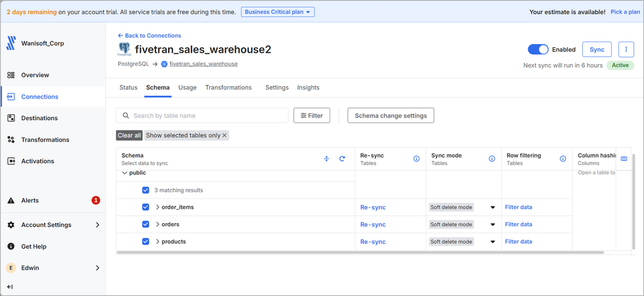The width and height of the screenshot is (644, 296).
Task: Click the Connections sidebar icon
Action: point(11,97)
